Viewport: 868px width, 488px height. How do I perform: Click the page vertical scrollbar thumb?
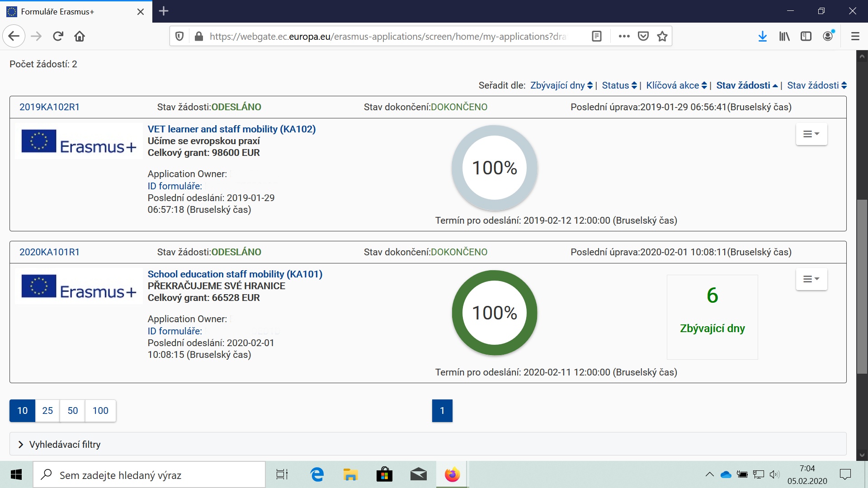pyautogui.click(x=862, y=286)
